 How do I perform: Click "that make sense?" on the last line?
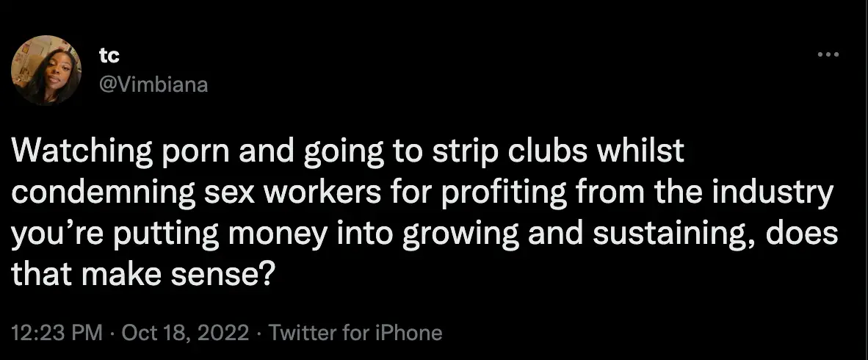click(143, 275)
